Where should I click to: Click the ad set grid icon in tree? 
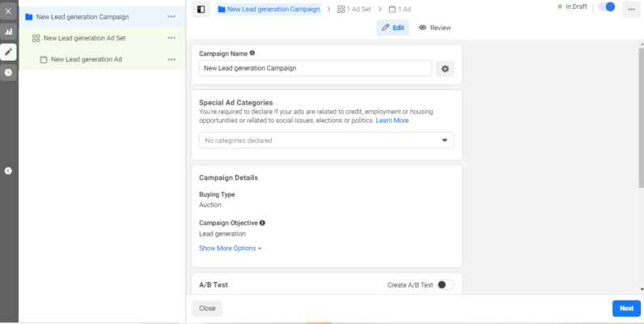coord(36,38)
